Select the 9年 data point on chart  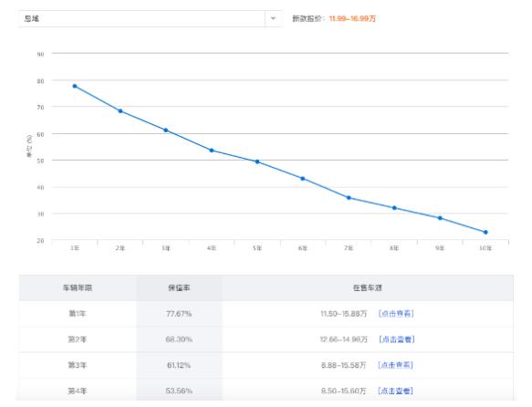coord(440,218)
